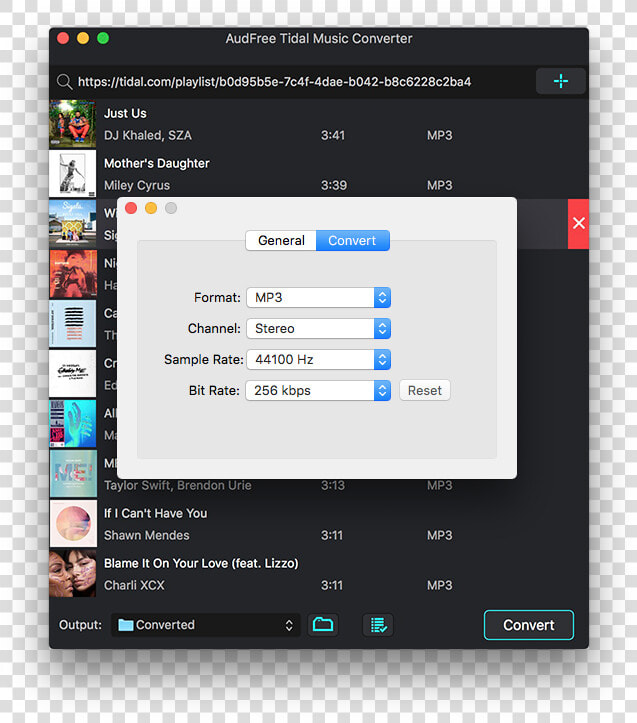Viewport: 637px width, 723px height.
Task: Zoom the main window with green button
Action: (x=103, y=38)
